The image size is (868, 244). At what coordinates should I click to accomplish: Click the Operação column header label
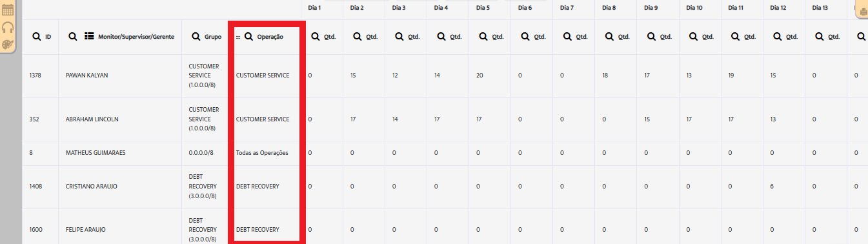pyautogui.click(x=270, y=37)
